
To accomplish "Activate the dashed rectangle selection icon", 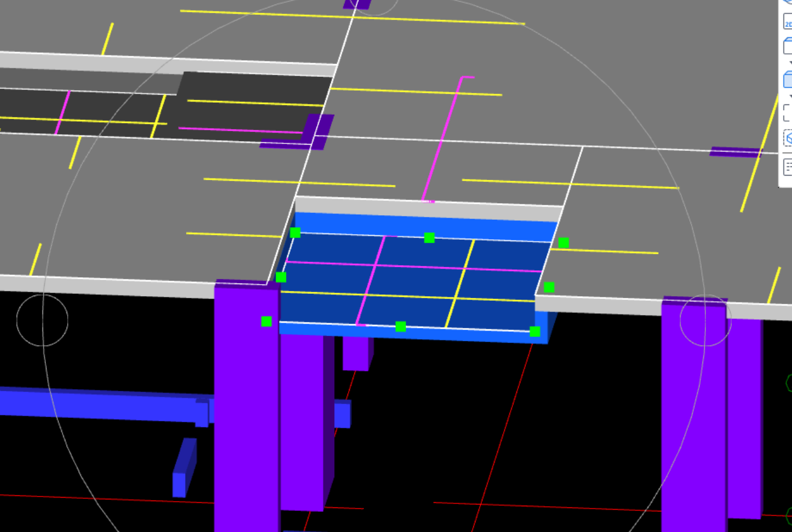I will click(x=788, y=113).
